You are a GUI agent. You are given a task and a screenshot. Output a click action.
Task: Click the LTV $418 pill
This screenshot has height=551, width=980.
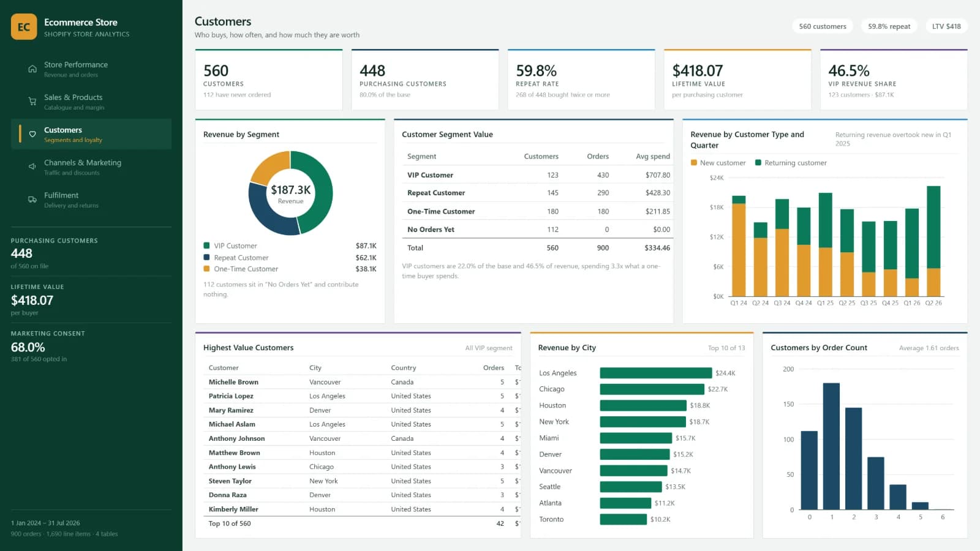tap(946, 26)
